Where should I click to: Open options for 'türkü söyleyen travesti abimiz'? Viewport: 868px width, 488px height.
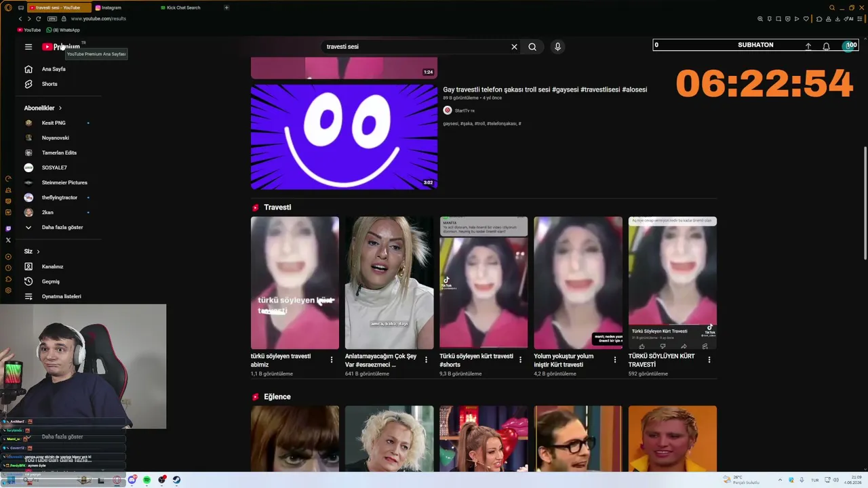[332, 360]
